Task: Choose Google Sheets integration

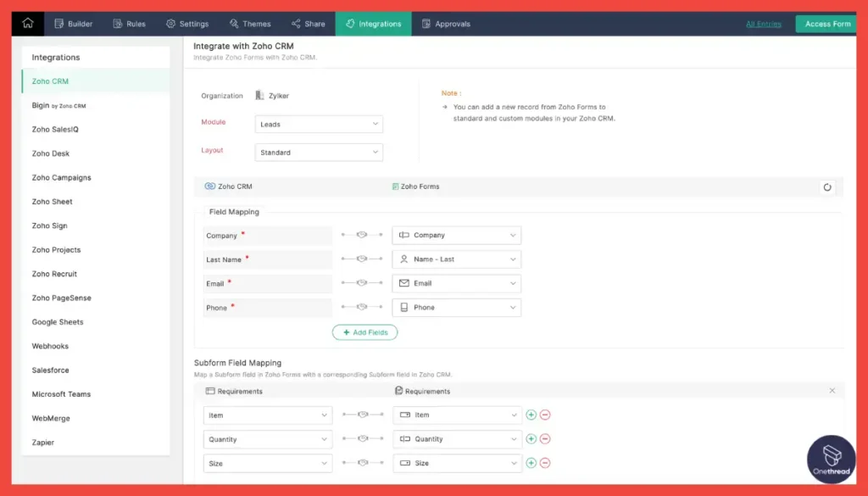Action: [x=96, y=321]
